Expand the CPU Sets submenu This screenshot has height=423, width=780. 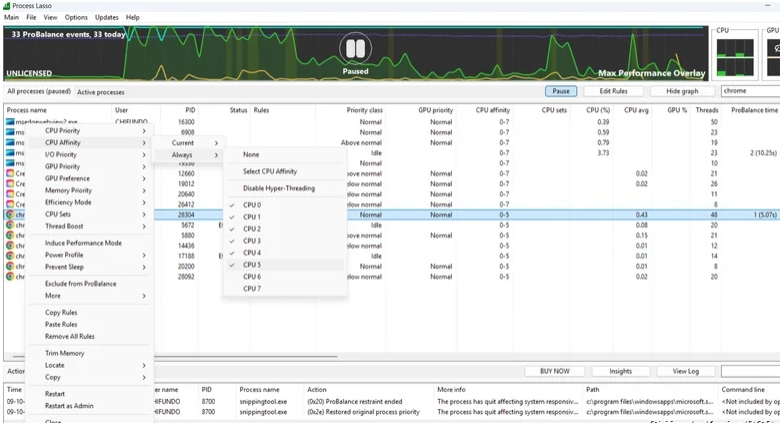click(x=90, y=214)
